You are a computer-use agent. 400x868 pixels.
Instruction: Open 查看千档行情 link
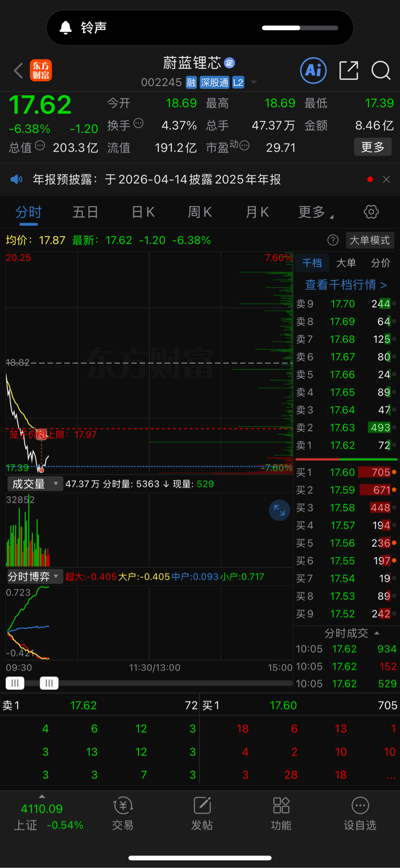346,285
